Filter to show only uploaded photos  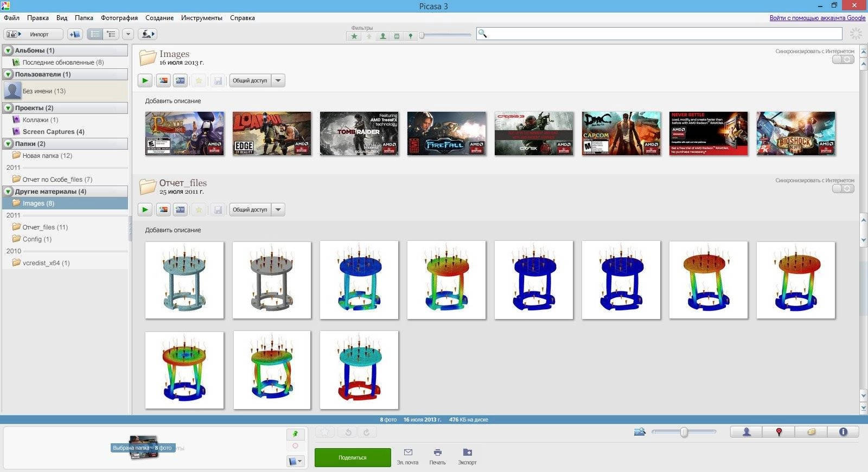point(369,36)
